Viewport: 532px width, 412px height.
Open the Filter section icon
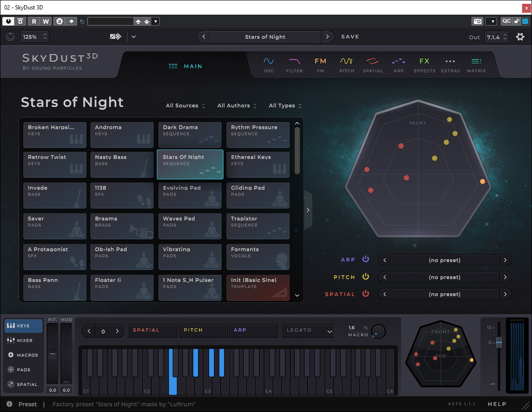(x=294, y=65)
